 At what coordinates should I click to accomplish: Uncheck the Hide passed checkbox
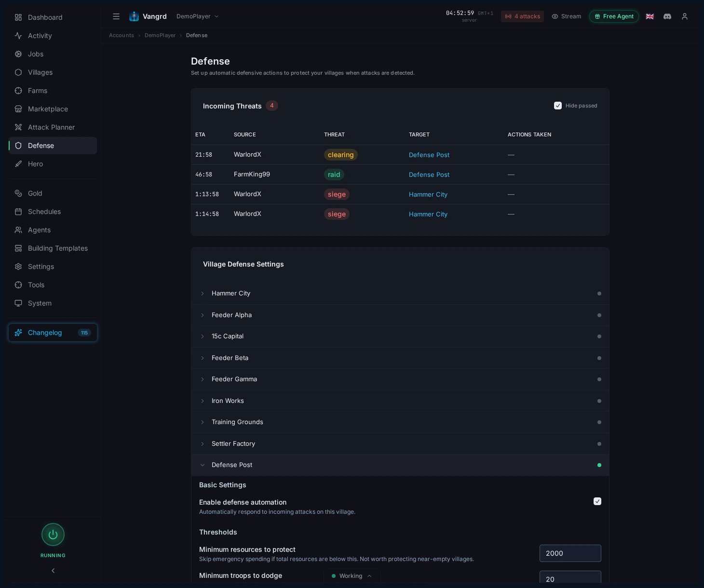tap(558, 106)
